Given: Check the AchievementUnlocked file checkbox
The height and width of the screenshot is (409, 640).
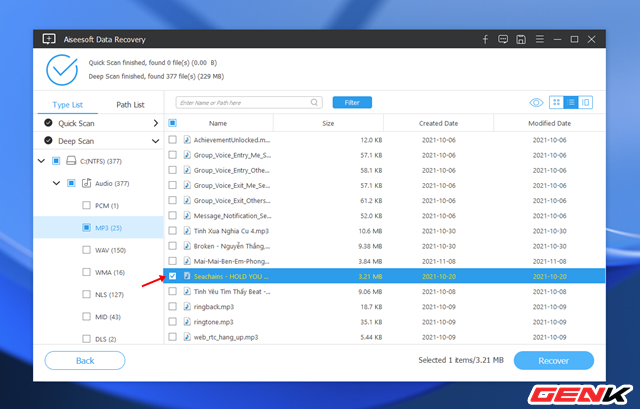Looking at the screenshot, I should tap(173, 140).
